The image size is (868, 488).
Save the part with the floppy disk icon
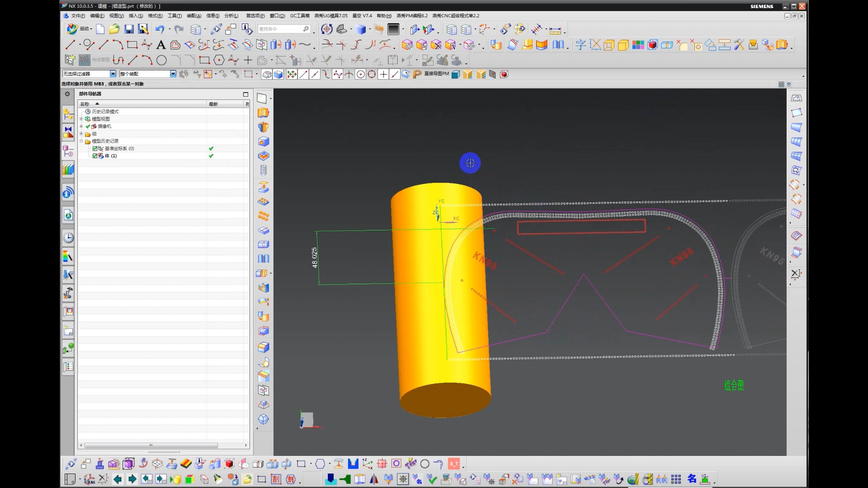[x=129, y=29]
